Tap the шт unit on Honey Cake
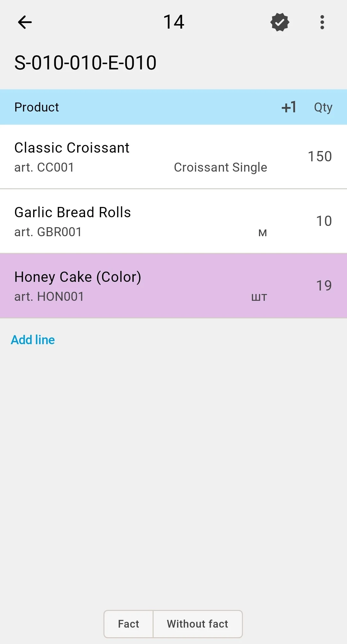Viewport: 347px width, 644px height. [x=259, y=297]
